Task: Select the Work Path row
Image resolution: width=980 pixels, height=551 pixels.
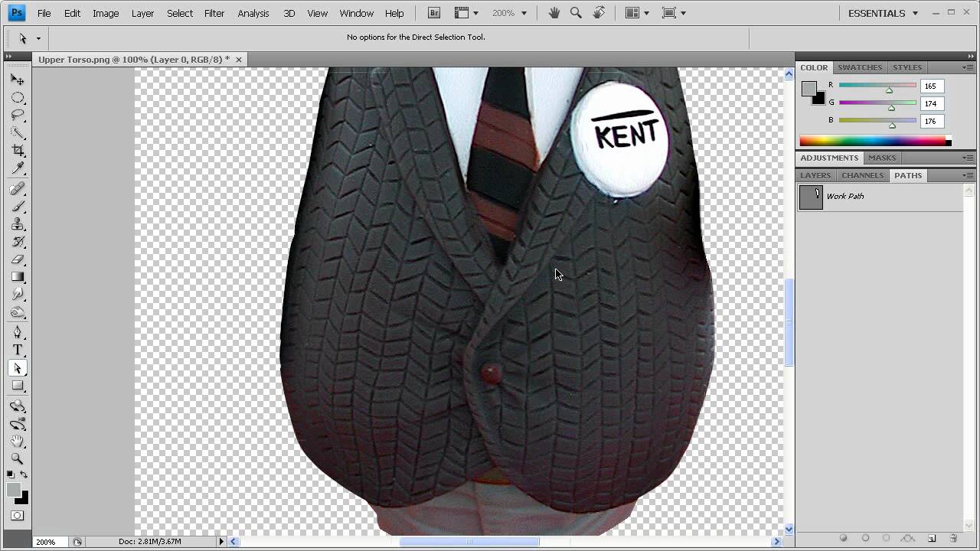Action: 879,197
